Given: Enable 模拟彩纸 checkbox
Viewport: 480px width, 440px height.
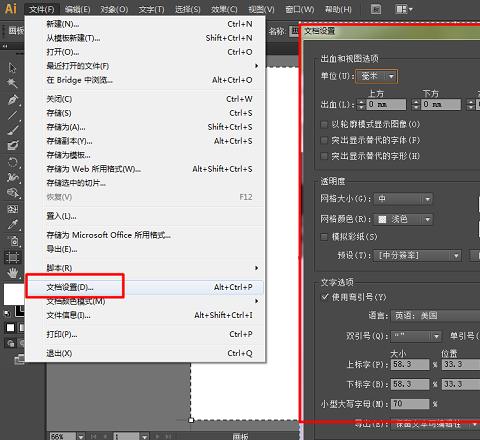Looking at the screenshot, I should coord(323,237).
